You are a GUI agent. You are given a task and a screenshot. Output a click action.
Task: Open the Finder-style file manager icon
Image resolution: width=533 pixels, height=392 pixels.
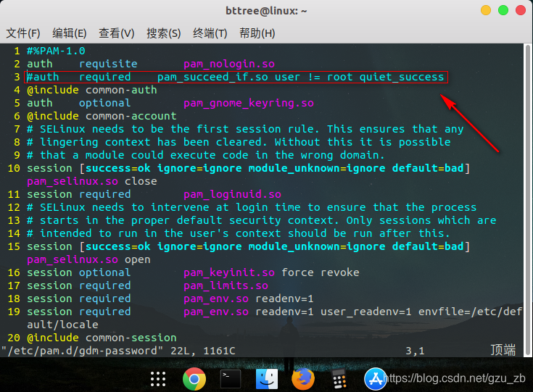pos(267,379)
